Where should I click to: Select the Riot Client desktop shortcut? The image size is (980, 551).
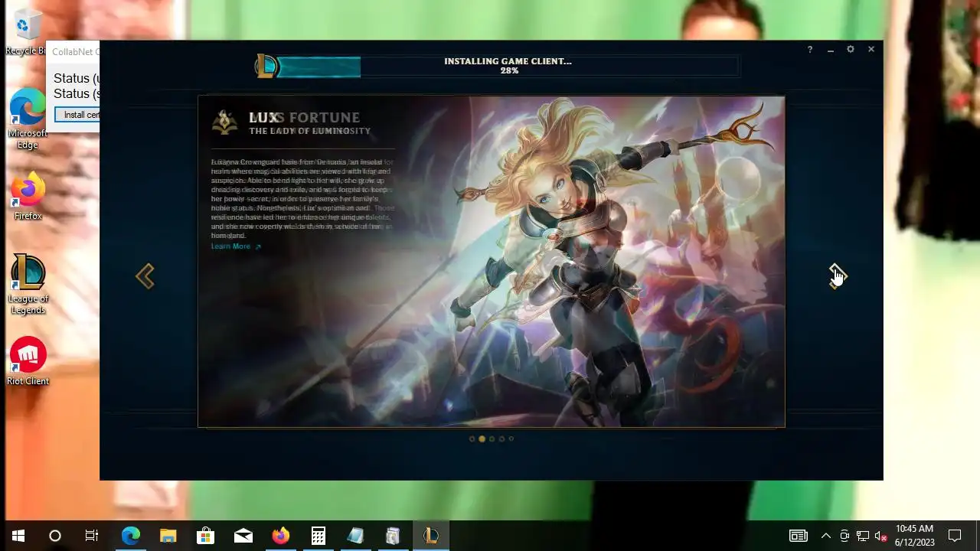pyautogui.click(x=28, y=361)
